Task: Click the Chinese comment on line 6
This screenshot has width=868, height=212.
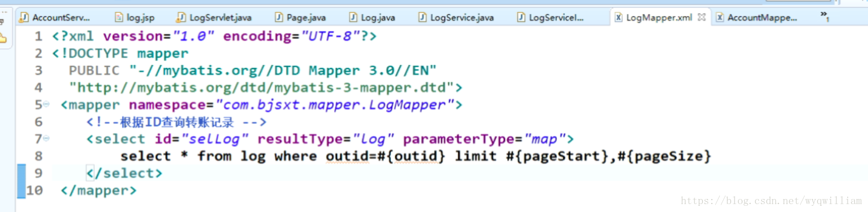Action: pos(176,122)
